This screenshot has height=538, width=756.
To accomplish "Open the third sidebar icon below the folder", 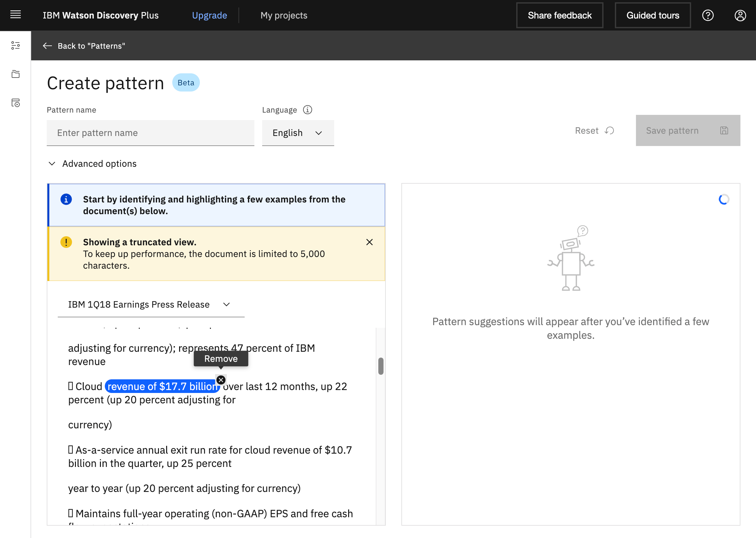I will [x=16, y=103].
